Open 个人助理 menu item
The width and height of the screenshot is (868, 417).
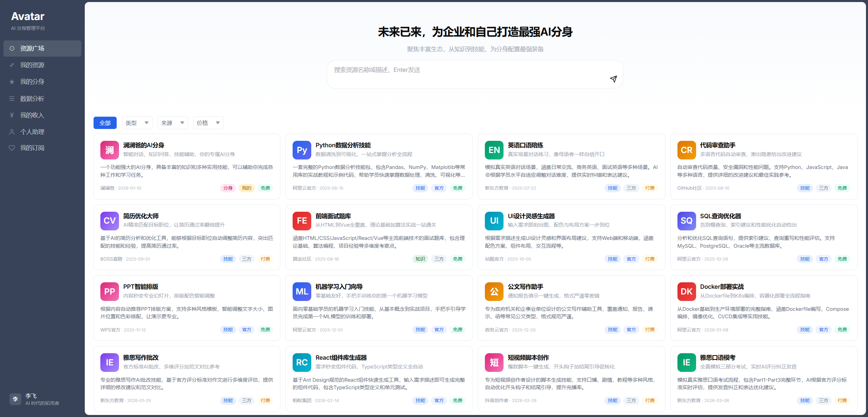click(x=42, y=132)
